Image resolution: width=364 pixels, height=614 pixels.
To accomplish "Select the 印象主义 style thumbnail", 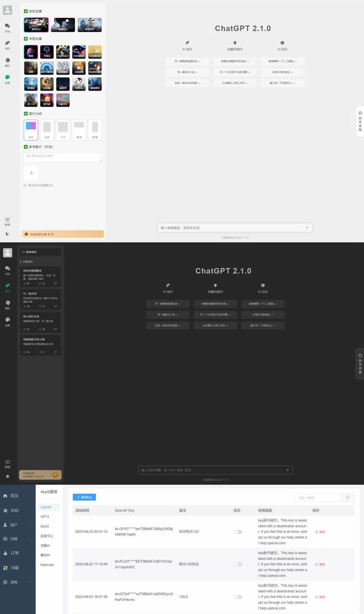I will coord(63,100).
